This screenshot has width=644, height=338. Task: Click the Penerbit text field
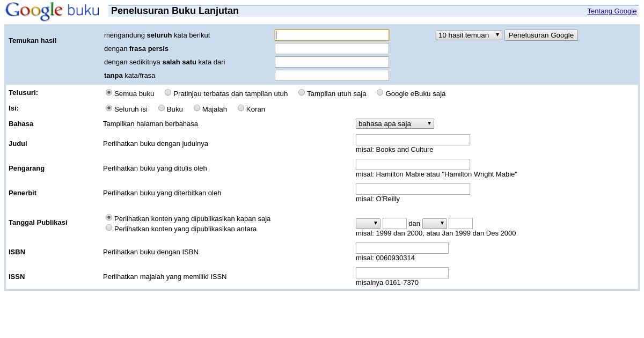pyautogui.click(x=413, y=189)
